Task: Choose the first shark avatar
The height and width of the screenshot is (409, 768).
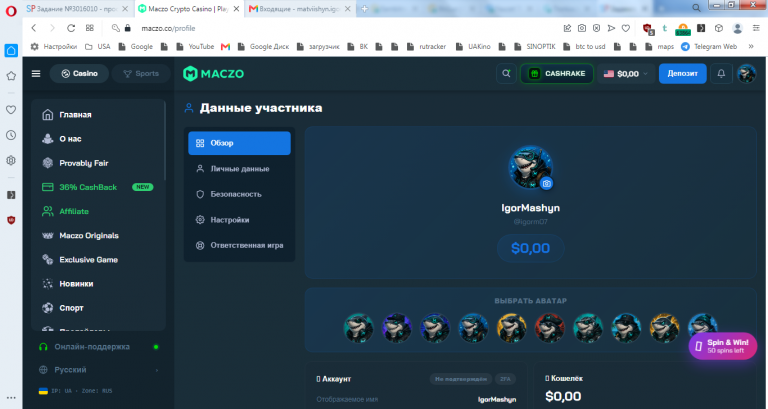Action: 359,328
